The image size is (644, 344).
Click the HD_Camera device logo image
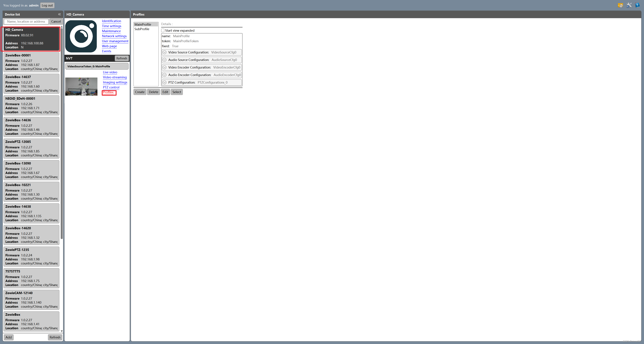point(81,36)
